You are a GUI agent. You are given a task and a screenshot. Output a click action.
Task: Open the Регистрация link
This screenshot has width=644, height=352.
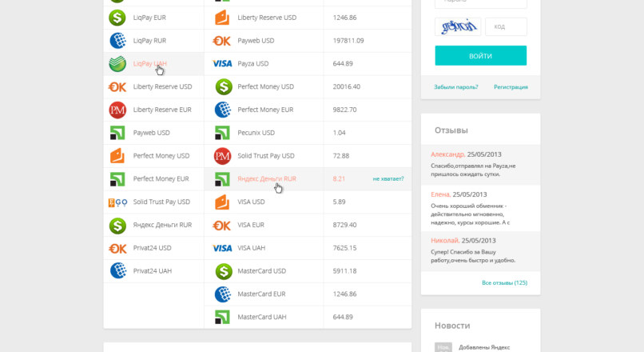(511, 87)
